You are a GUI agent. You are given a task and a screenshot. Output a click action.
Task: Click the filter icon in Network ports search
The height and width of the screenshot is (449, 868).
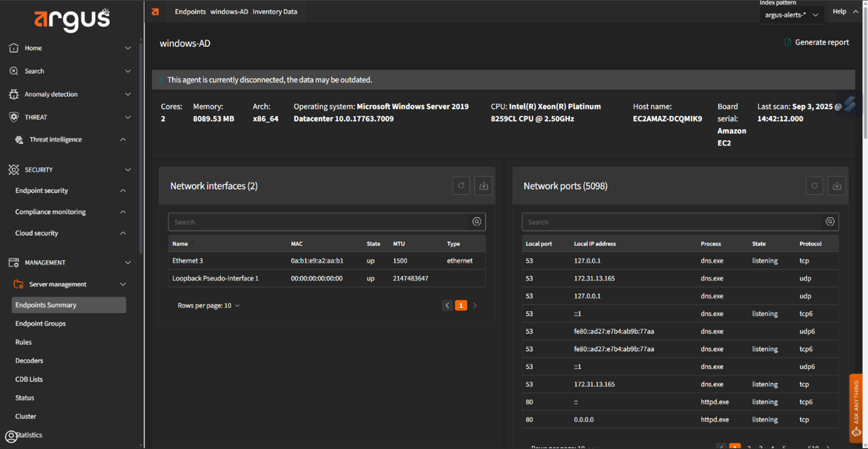pyautogui.click(x=830, y=222)
